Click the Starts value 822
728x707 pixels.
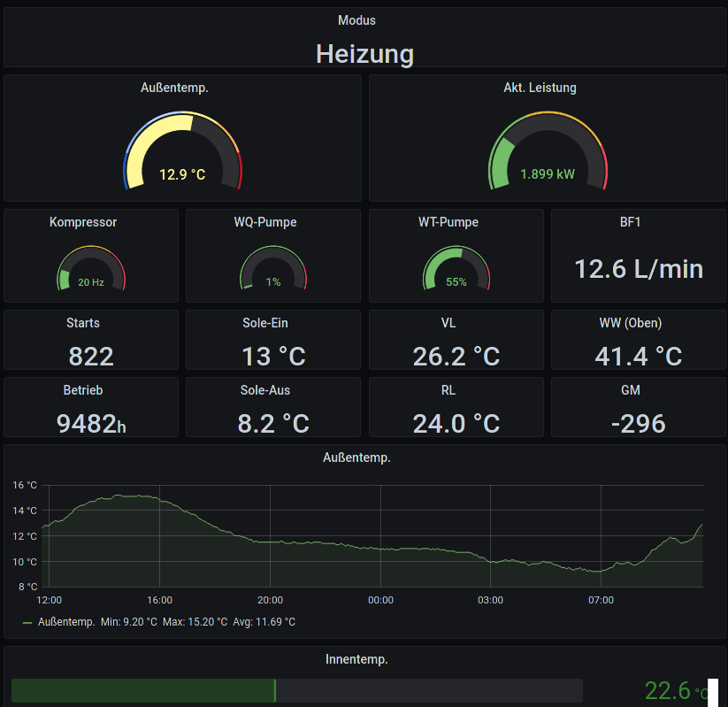pos(91,357)
